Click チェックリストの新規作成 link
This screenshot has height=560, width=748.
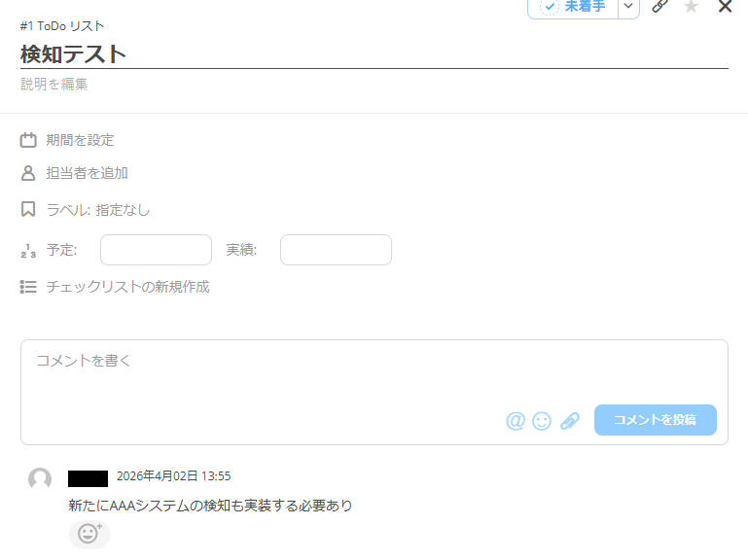(127, 287)
